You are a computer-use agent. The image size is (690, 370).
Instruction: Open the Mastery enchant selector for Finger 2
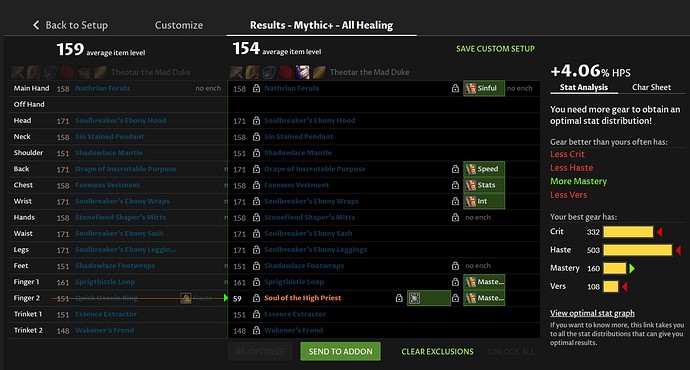tap(484, 298)
